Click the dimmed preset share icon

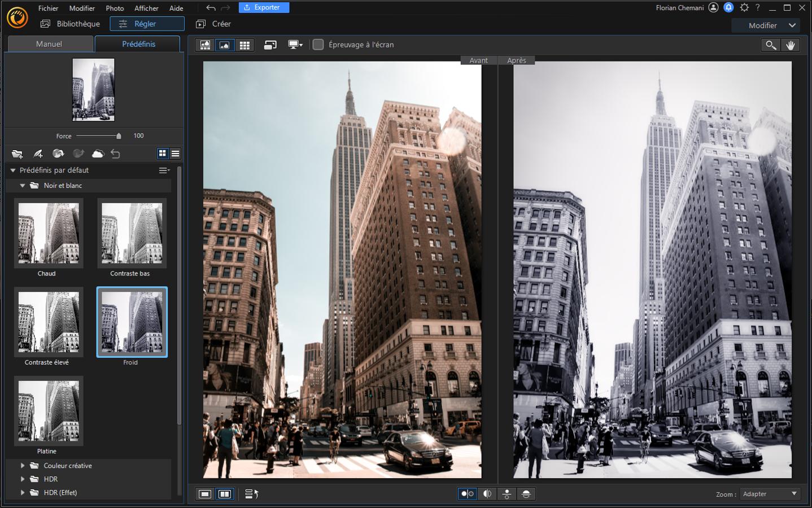click(x=78, y=154)
